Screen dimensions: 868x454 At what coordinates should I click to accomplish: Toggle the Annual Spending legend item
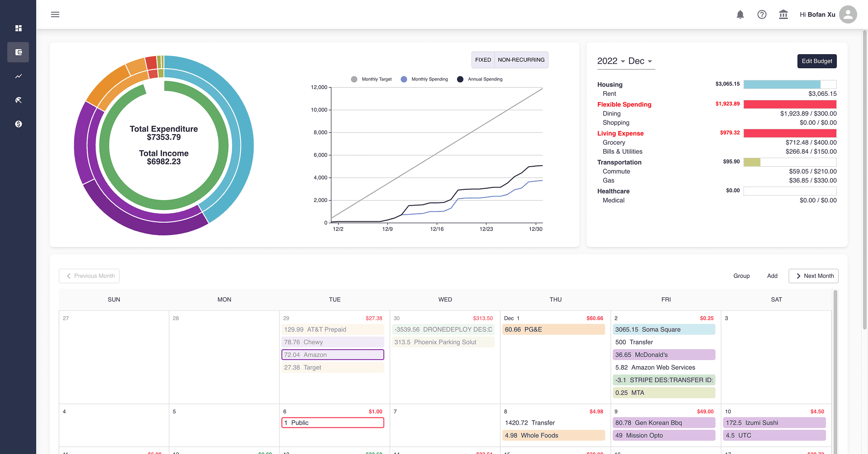coord(480,79)
